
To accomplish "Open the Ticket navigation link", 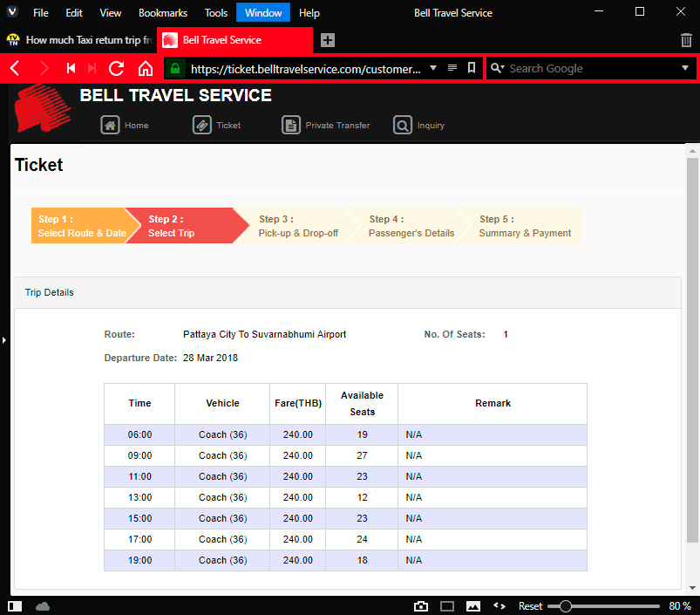I will pyautogui.click(x=228, y=126).
